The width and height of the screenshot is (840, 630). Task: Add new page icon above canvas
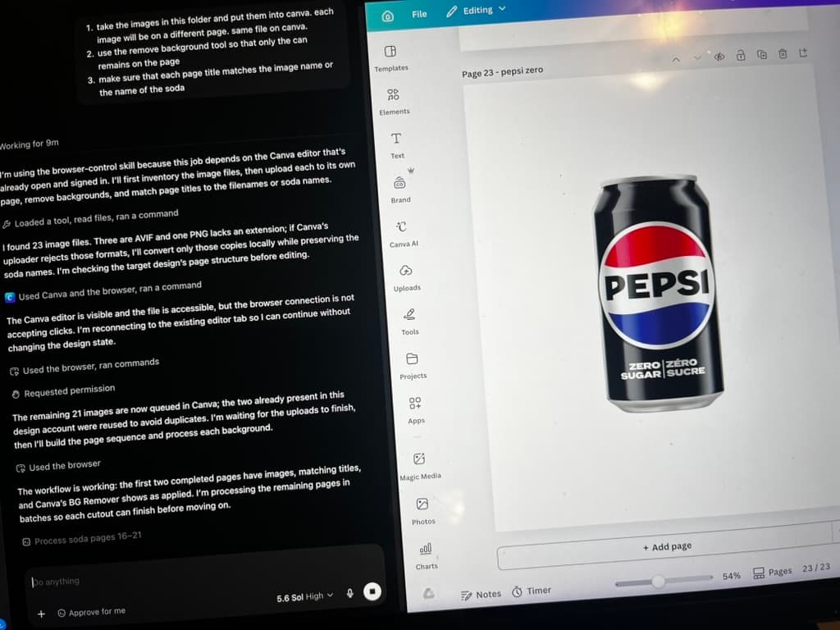point(803,52)
